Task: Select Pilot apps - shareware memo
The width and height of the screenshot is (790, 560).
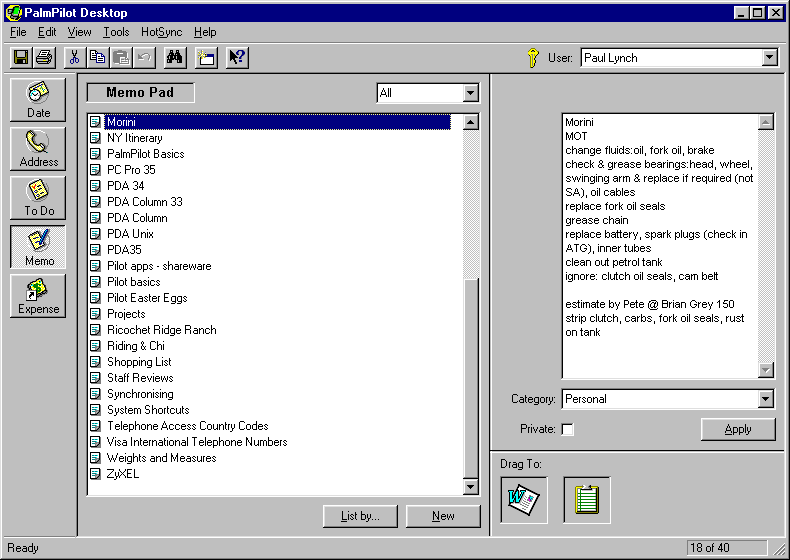Action: (x=159, y=266)
